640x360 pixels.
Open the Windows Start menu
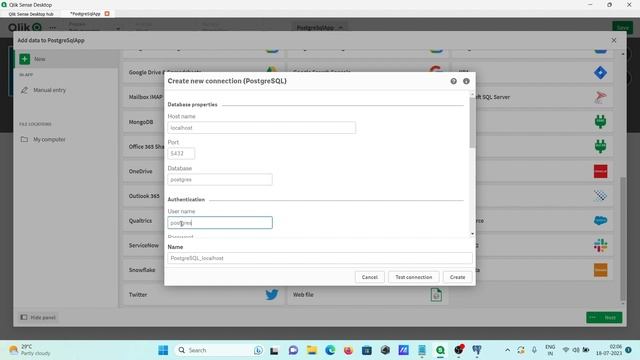pyautogui.click(x=163, y=350)
